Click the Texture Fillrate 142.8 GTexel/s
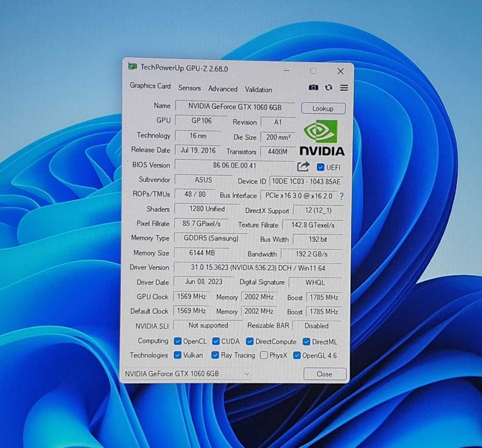Screen dimensions: 482x448 (x=312, y=225)
